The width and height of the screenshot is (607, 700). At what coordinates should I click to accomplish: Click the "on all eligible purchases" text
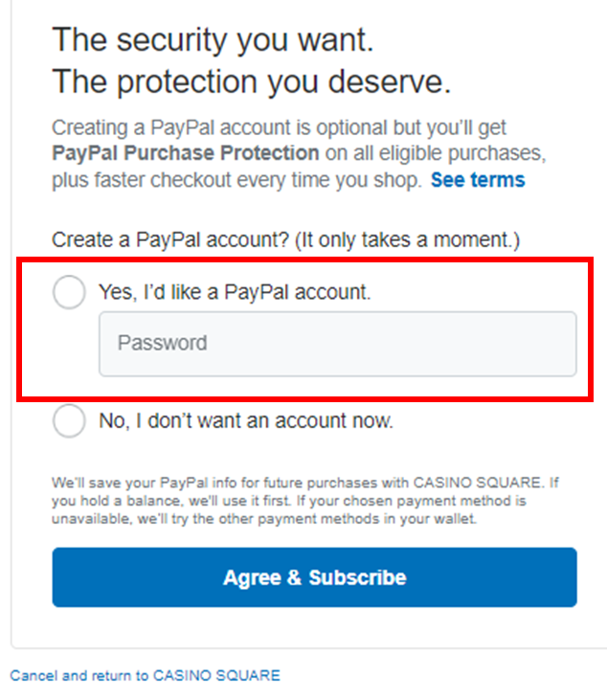pos(441,153)
